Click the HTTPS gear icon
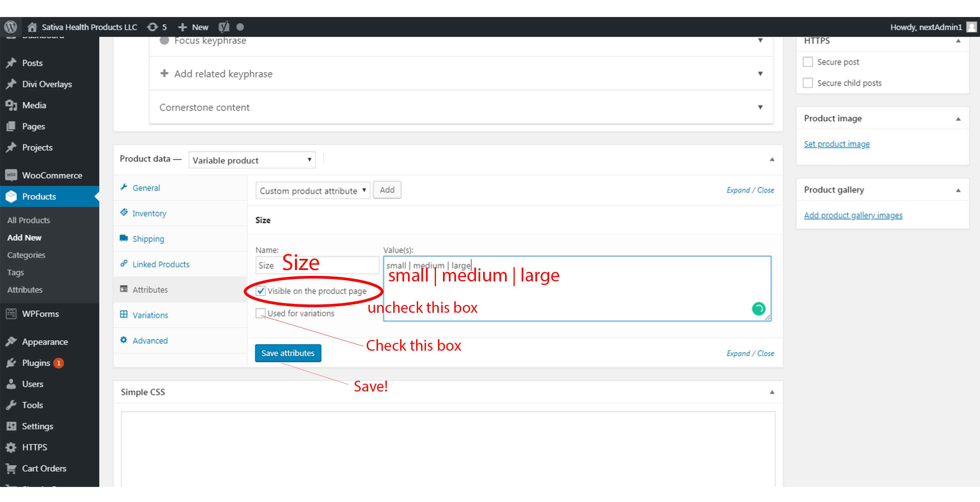The height and width of the screenshot is (502, 980). [11, 447]
